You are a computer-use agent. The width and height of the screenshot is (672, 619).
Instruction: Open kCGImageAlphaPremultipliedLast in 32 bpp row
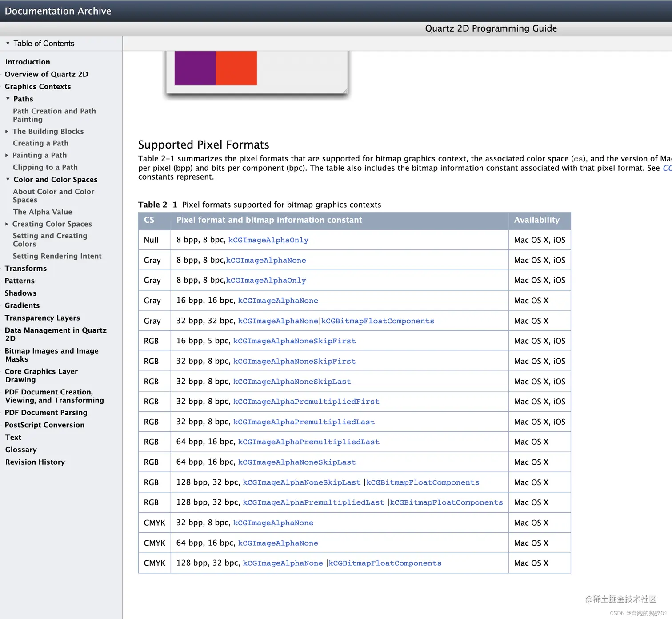304,422
